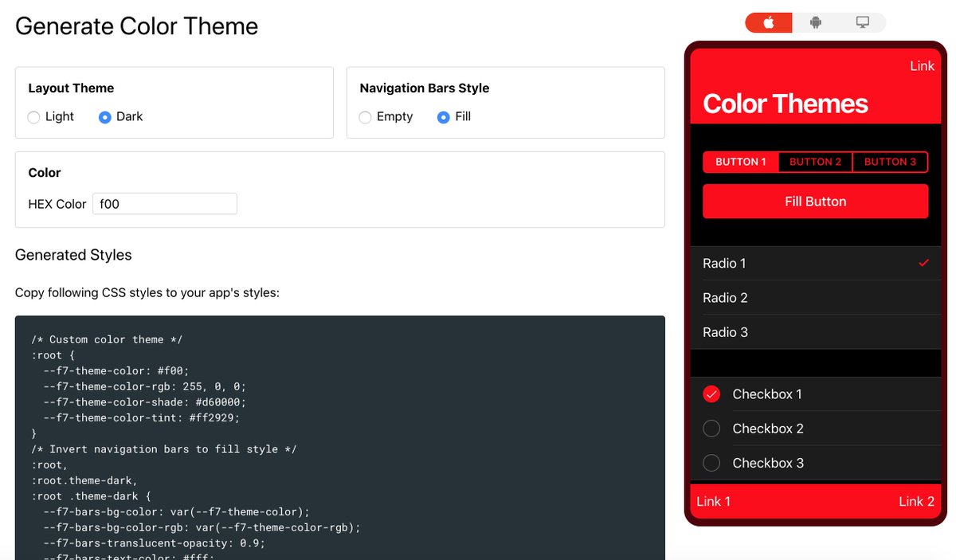Click the Copy following CSS styles text
Image resolution: width=956 pixels, height=560 pixels.
[147, 293]
